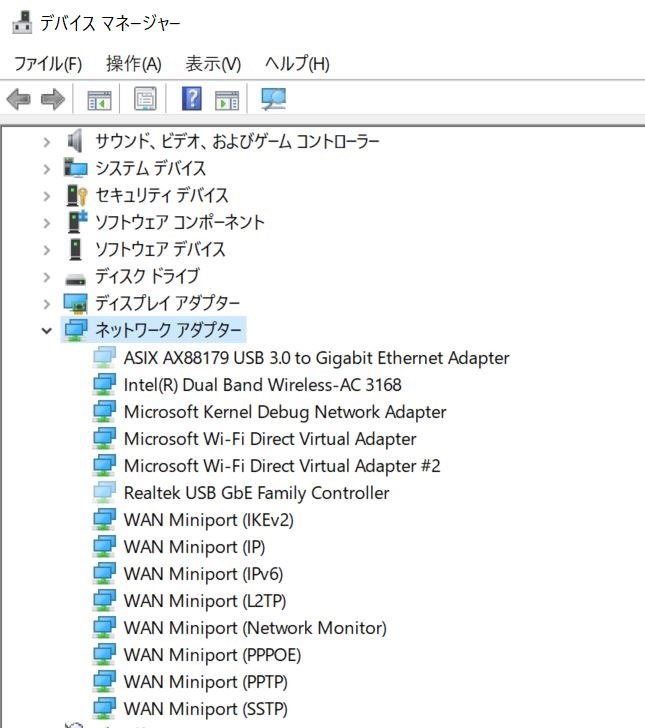Click the ソフトウェア デバイス tower icon
This screenshot has height=728, width=645.
coord(75,249)
